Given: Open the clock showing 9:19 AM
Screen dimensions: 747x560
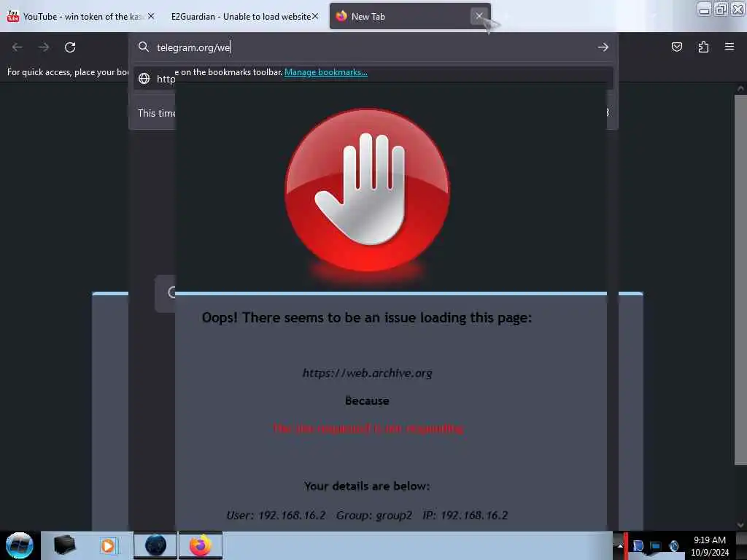Looking at the screenshot, I should (710, 546).
